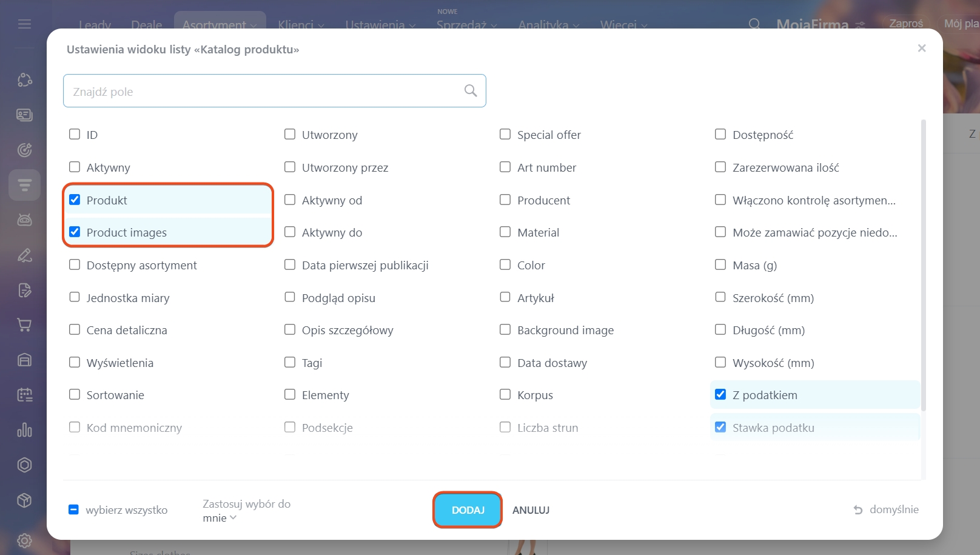Open the Ustawienia menu
The height and width of the screenshot is (555, 980).
pyautogui.click(x=380, y=25)
